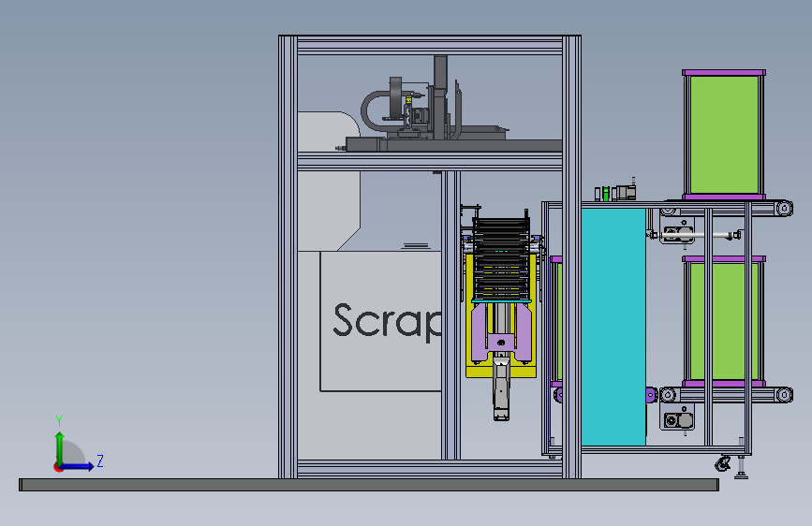Select the cyan cover panel
This screenshot has height=526, width=812.
pos(613,327)
